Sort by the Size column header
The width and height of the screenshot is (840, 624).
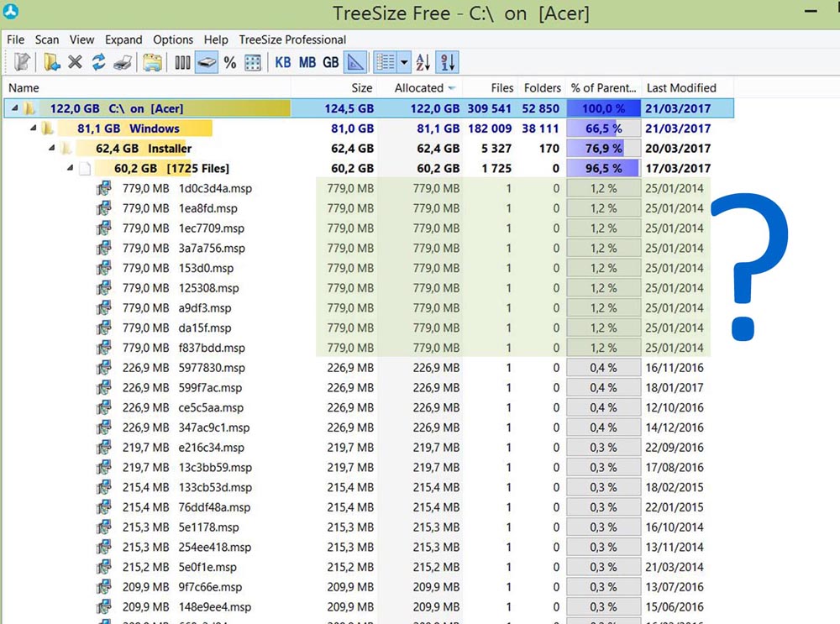pyautogui.click(x=334, y=88)
